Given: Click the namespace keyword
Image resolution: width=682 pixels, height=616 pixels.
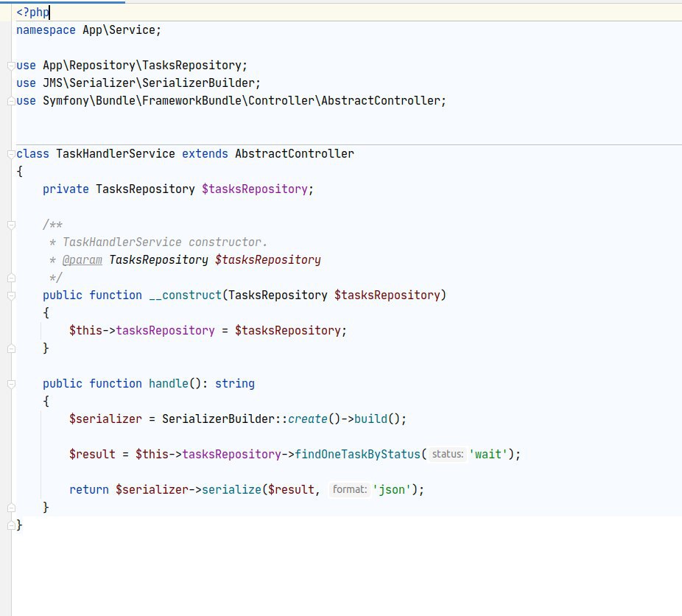Looking at the screenshot, I should point(46,30).
